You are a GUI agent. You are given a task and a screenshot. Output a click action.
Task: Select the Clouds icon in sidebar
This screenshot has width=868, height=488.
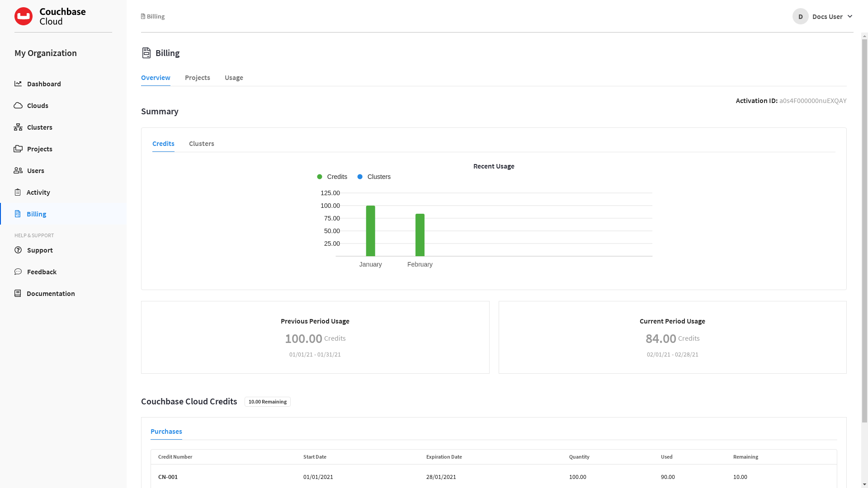click(x=18, y=105)
